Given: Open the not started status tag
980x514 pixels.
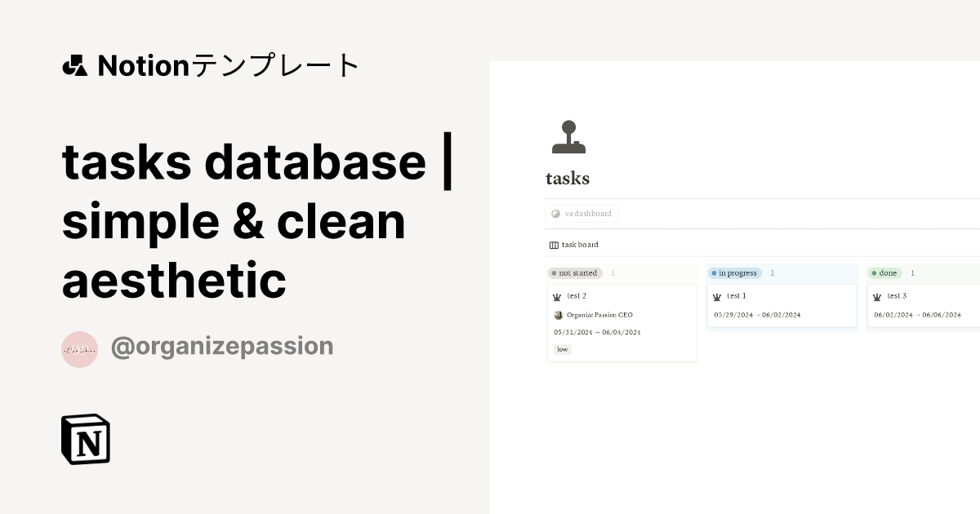Looking at the screenshot, I should pyautogui.click(x=574, y=273).
